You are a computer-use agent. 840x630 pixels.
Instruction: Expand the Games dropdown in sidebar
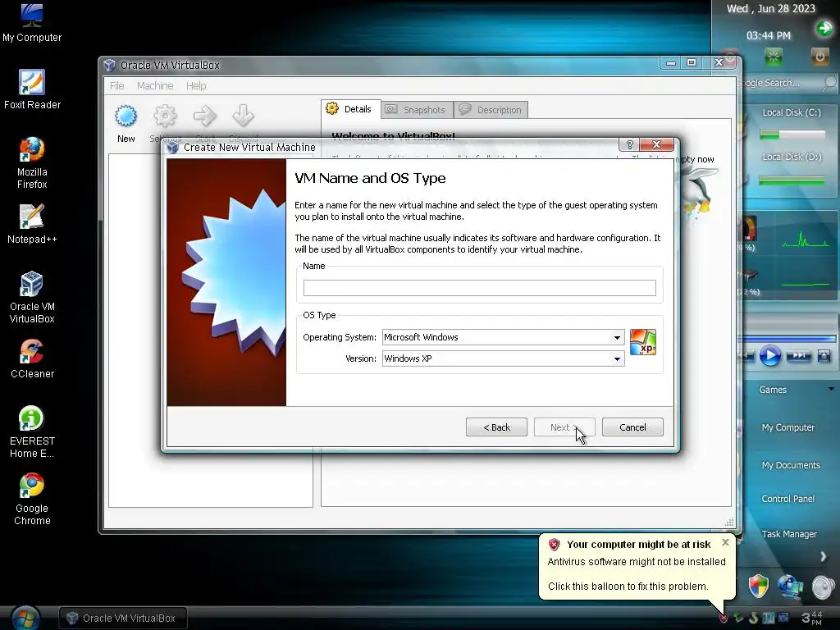(831, 390)
